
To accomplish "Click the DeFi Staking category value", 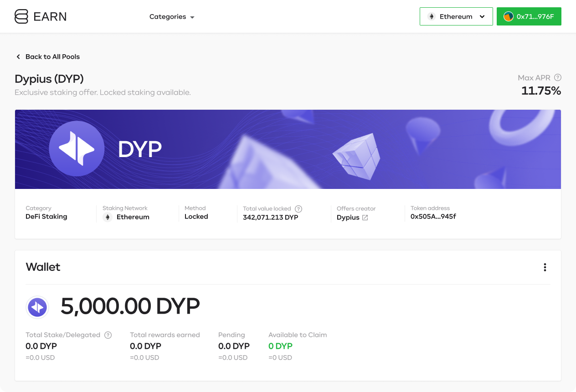I will click(46, 217).
